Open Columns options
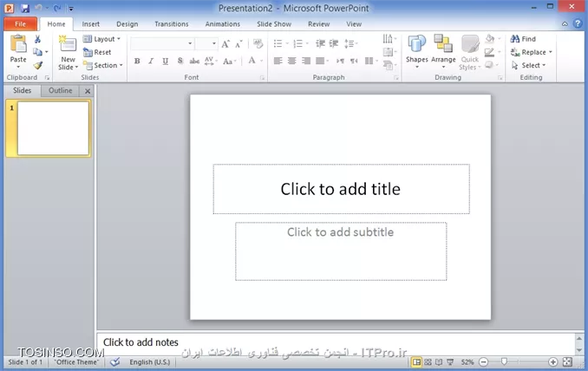 pos(370,61)
